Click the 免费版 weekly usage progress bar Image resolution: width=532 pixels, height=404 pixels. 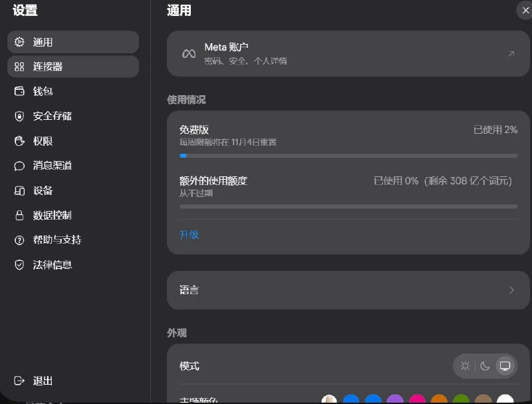point(348,156)
